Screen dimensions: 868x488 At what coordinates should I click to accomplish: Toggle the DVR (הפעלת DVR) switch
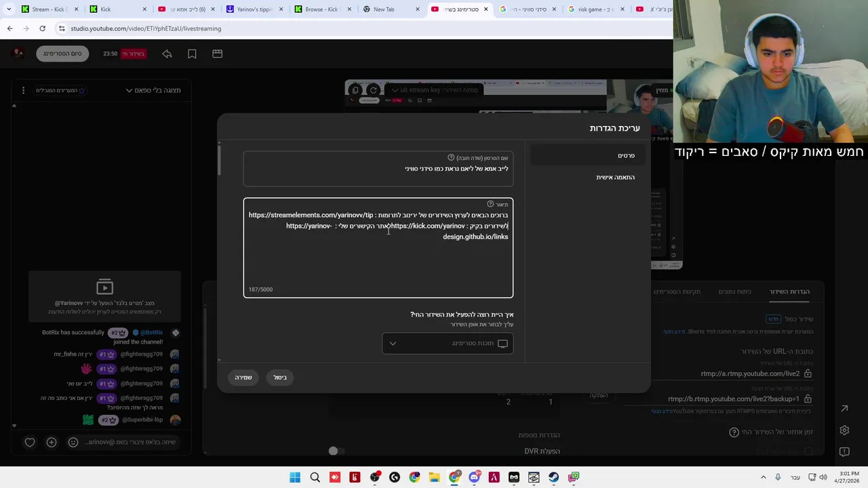337,451
